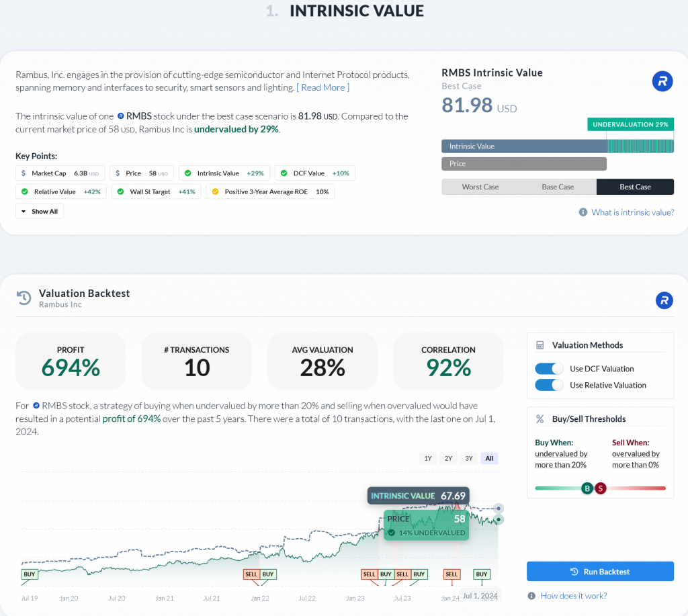Switch chart range to All
This screenshot has height=616, width=688.
489,459
